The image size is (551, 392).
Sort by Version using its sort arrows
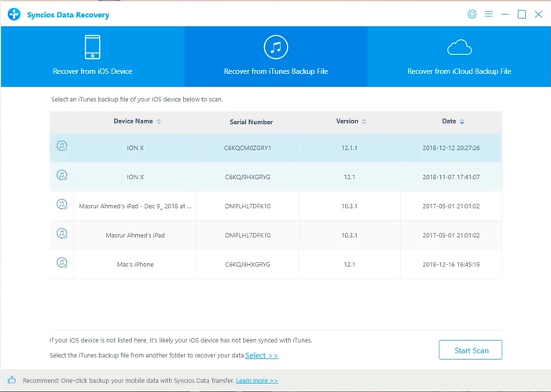point(364,122)
